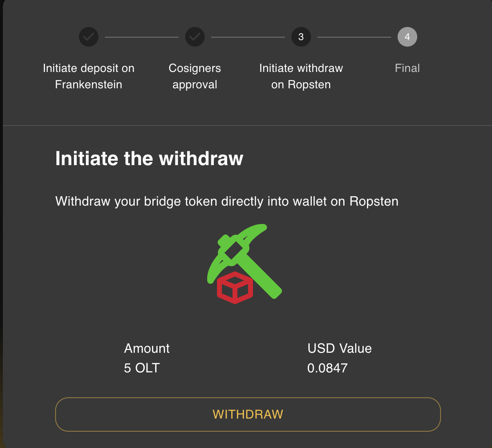Click the "Amount" label
The height and width of the screenshot is (448, 492).
147,348
